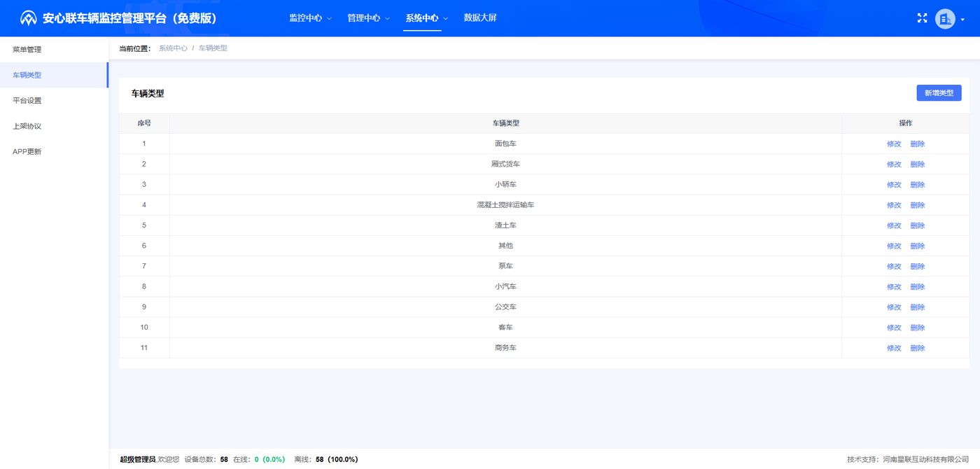Click the 小轿车 table cell
This screenshot has height=469, width=980.
pos(505,184)
